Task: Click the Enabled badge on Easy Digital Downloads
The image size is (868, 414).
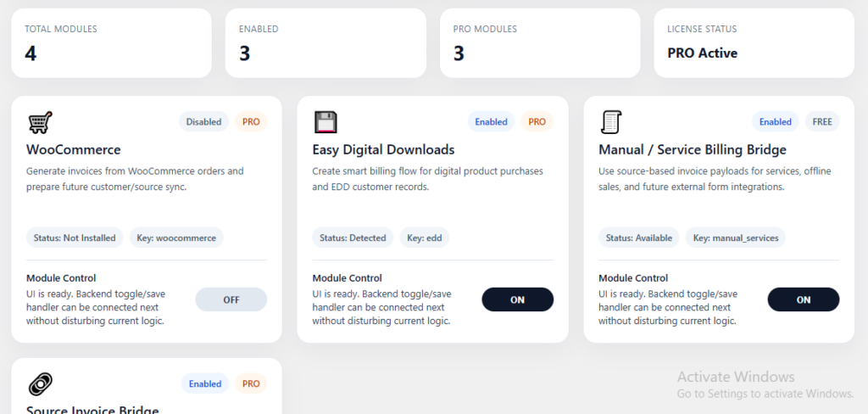Action: click(x=491, y=121)
